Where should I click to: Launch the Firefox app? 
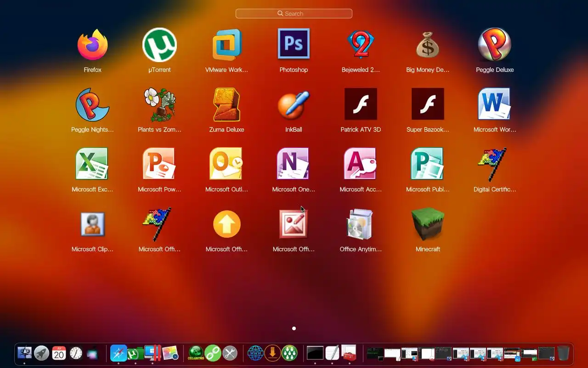click(x=92, y=45)
